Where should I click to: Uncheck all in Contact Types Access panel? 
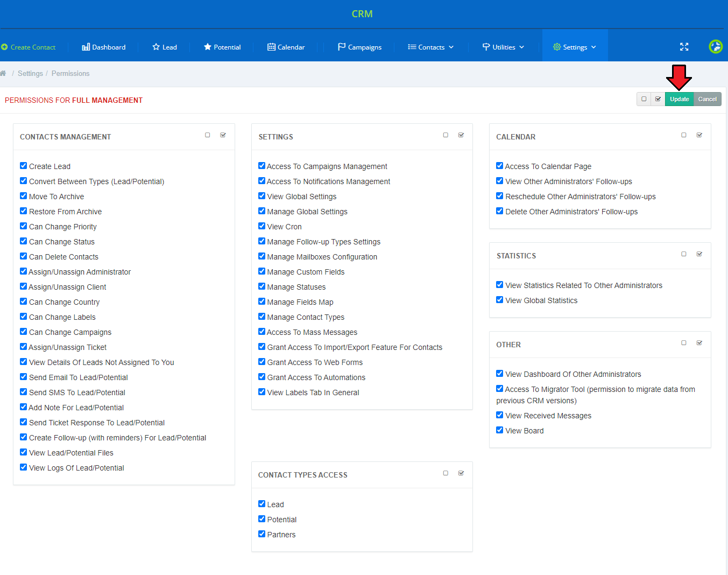coord(446,473)
